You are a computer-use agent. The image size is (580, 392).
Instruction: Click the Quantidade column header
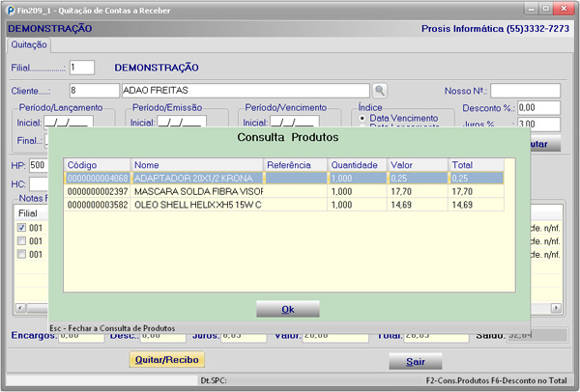(357, 165)
